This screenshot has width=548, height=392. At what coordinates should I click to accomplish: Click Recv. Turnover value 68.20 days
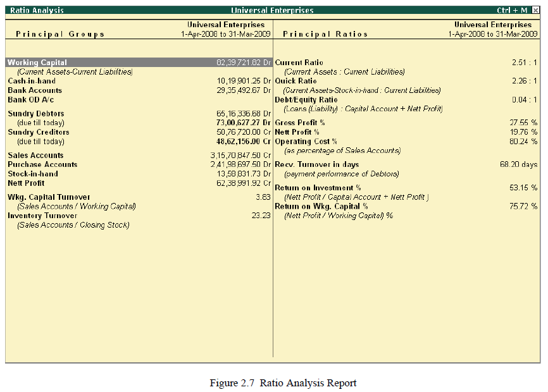tap(519, 165)
